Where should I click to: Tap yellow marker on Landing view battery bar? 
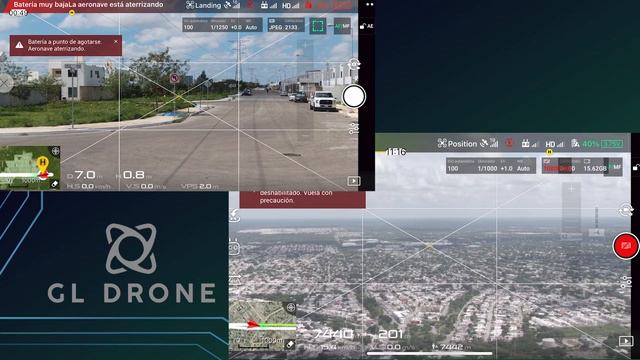click(x=72, y=13)
